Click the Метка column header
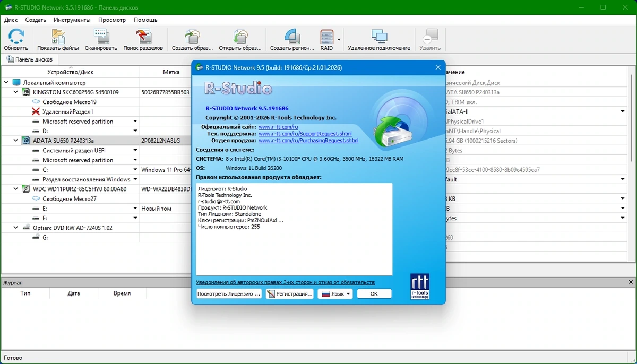The image size is (637, 364). pos(171,72)
